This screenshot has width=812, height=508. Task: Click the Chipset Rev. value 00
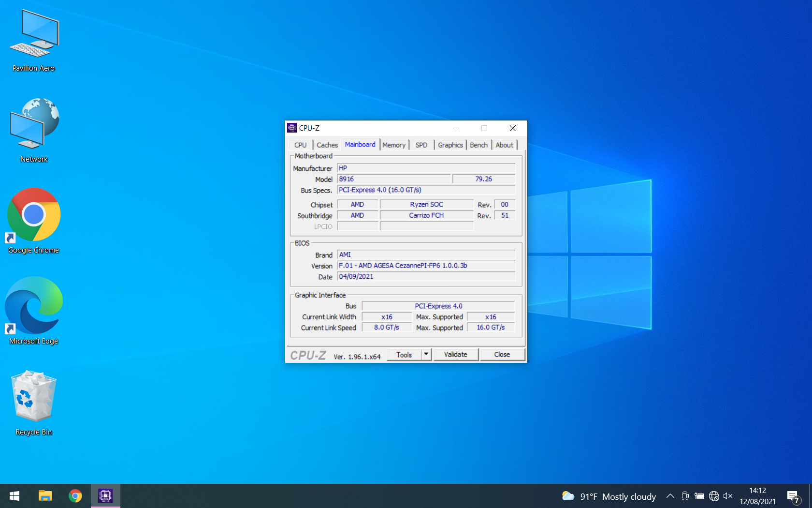[505, 205]
